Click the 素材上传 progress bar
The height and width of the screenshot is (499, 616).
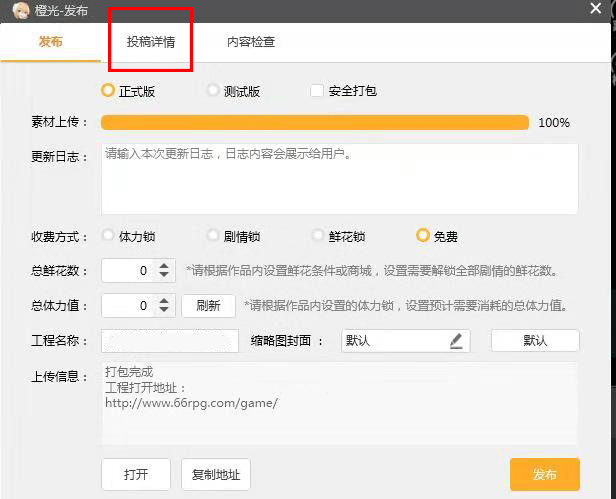tap(315, 122)
